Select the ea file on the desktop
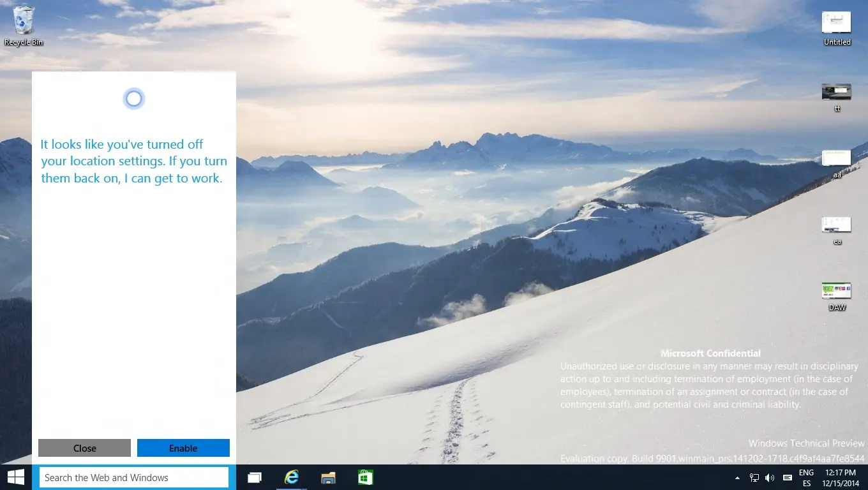 [836, 225]
